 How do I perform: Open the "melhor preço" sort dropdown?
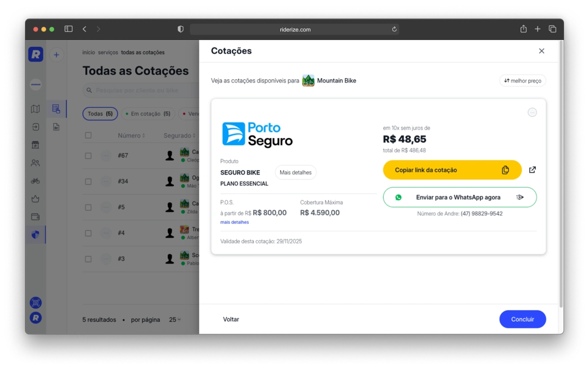tap(522, 81)
